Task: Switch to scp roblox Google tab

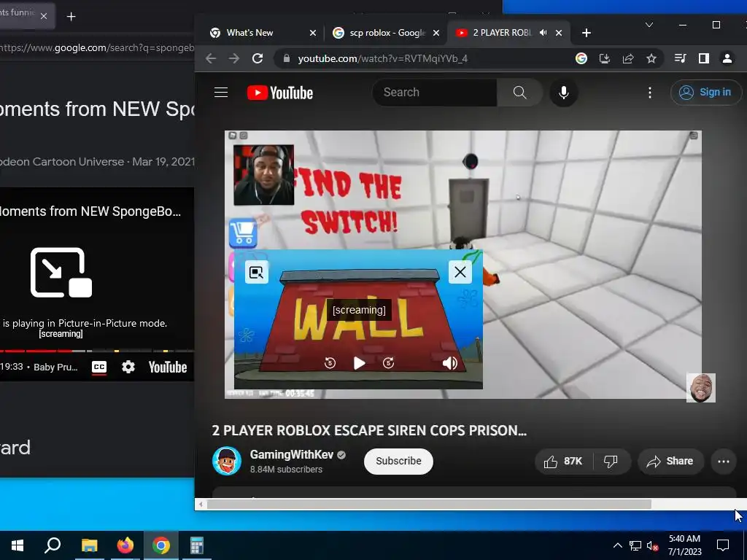Action: point(387,33)
